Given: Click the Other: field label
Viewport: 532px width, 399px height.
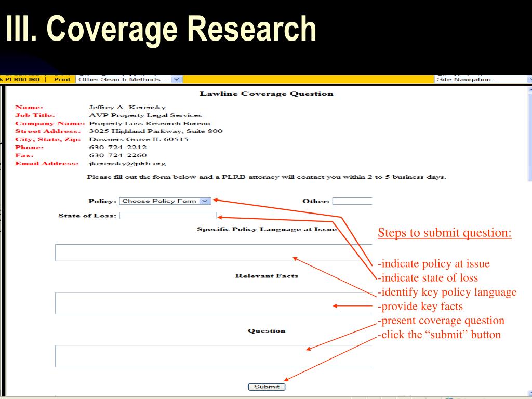Looking at the screenshot, I should click(x=316, y=201).
